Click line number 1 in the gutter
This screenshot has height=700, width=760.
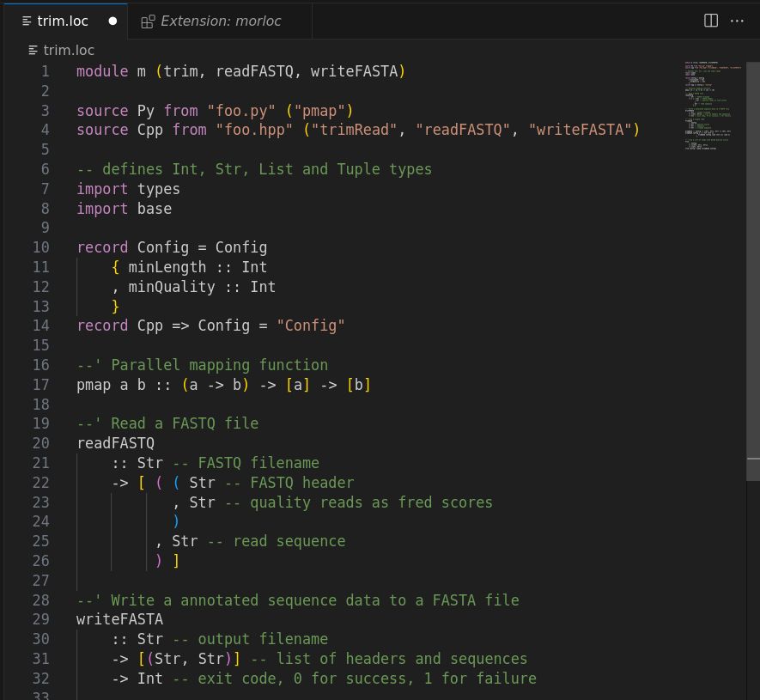45,72
